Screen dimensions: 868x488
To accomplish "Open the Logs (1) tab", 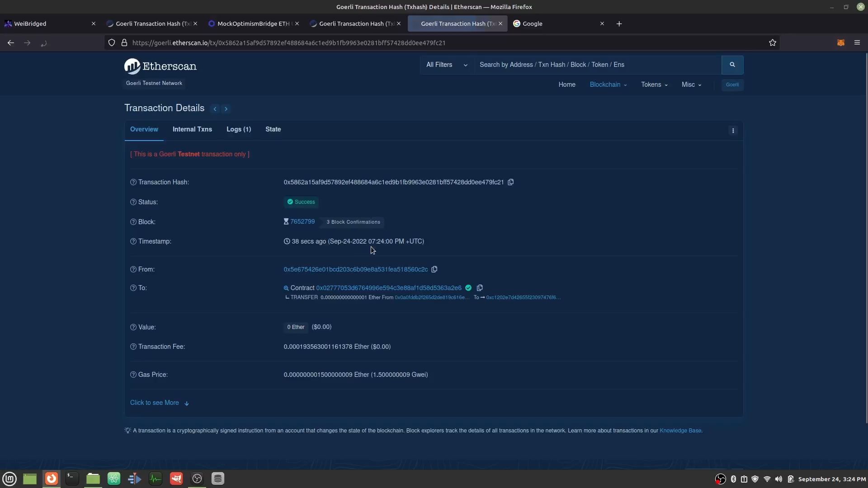I will coord(239,129).
